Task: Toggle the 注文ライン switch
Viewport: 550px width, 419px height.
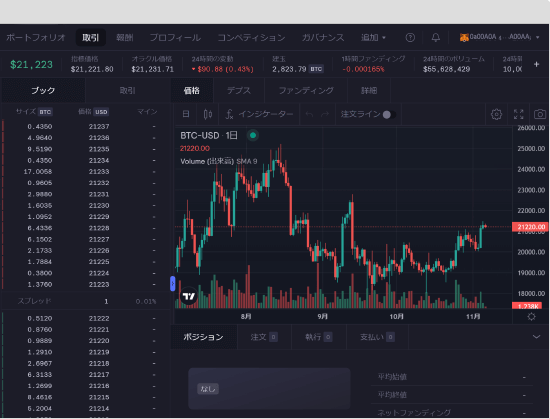Action: point(389,114)
